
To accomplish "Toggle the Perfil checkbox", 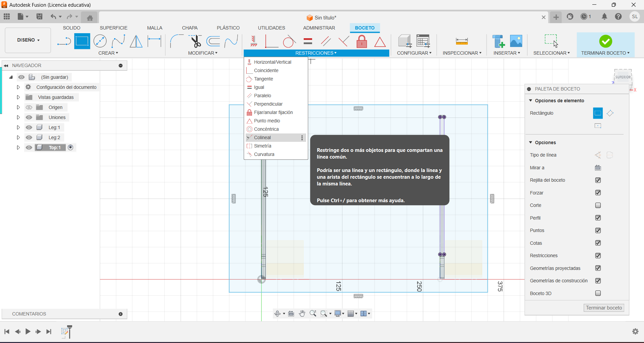I will click(x=598, y=218).
